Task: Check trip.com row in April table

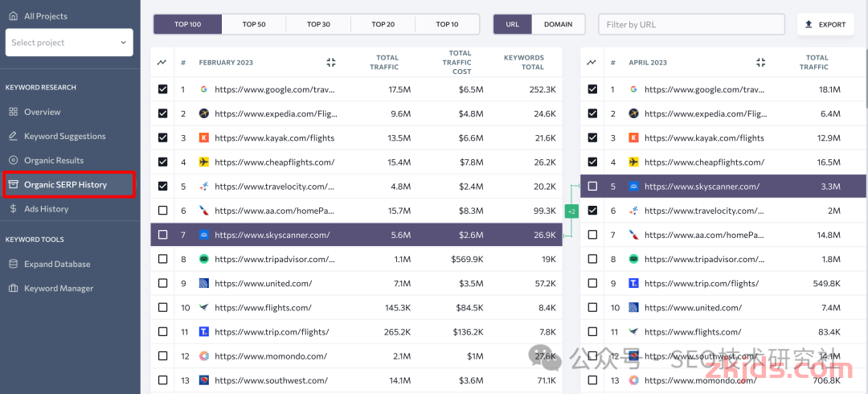Action: coord(592,283)
